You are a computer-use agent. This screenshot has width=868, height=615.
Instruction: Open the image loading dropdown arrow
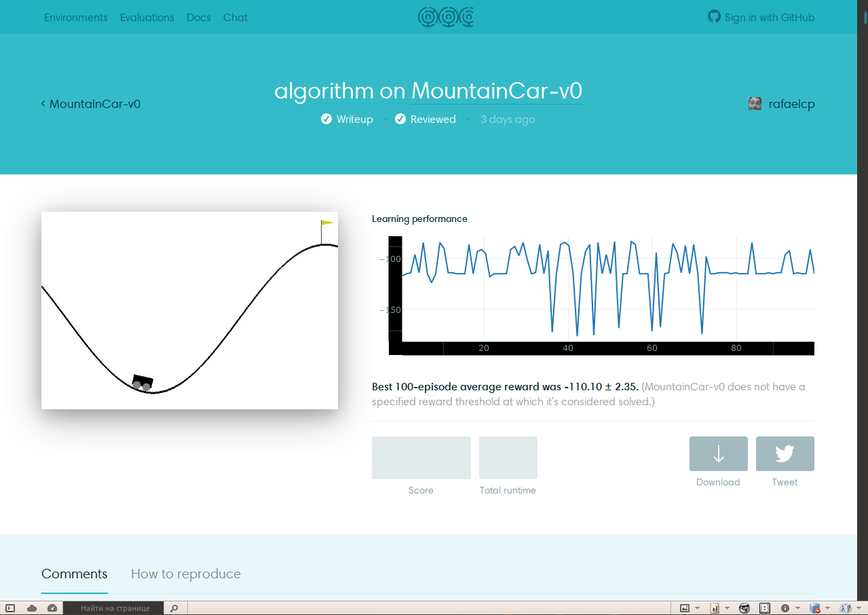[697, 608]
